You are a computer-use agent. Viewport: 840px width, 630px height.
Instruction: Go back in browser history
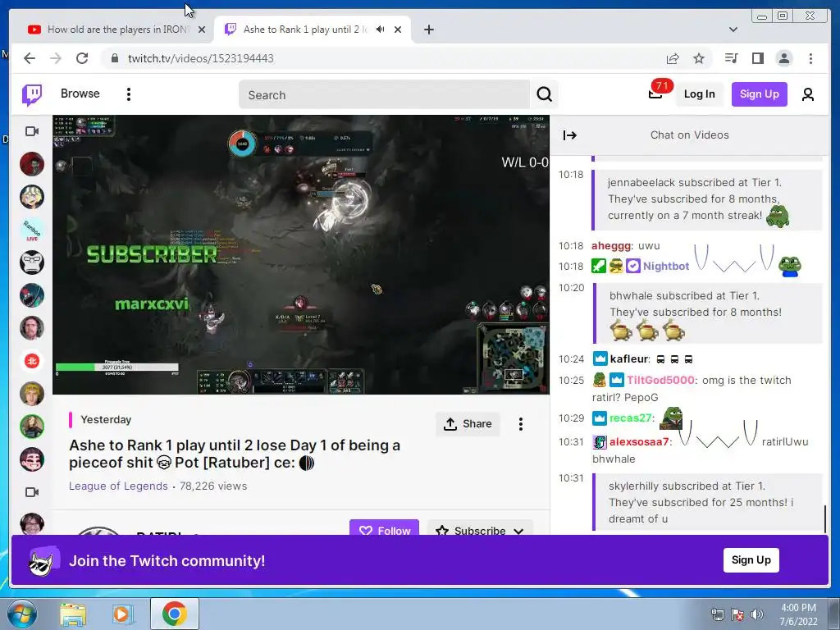tap(30, 58)
